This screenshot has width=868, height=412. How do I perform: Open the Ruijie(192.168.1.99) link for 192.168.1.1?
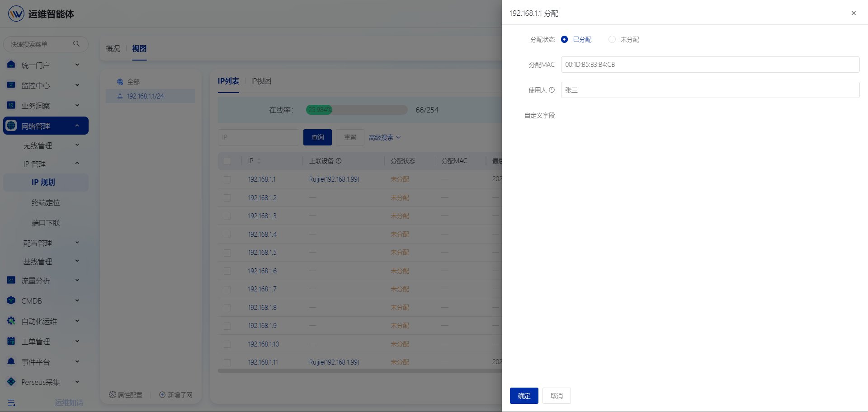pos(334,179)
